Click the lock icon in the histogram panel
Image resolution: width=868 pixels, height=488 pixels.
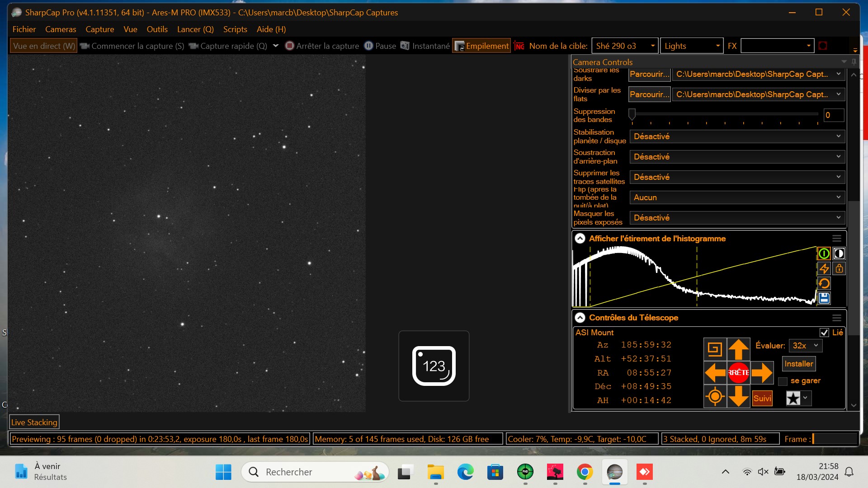click(x=839, y=268)
